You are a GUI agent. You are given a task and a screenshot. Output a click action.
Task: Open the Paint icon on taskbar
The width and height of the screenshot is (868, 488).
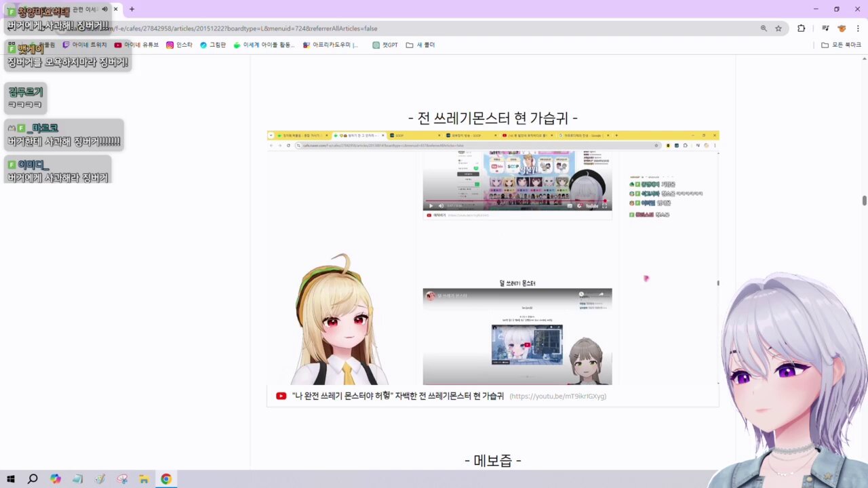100,479
